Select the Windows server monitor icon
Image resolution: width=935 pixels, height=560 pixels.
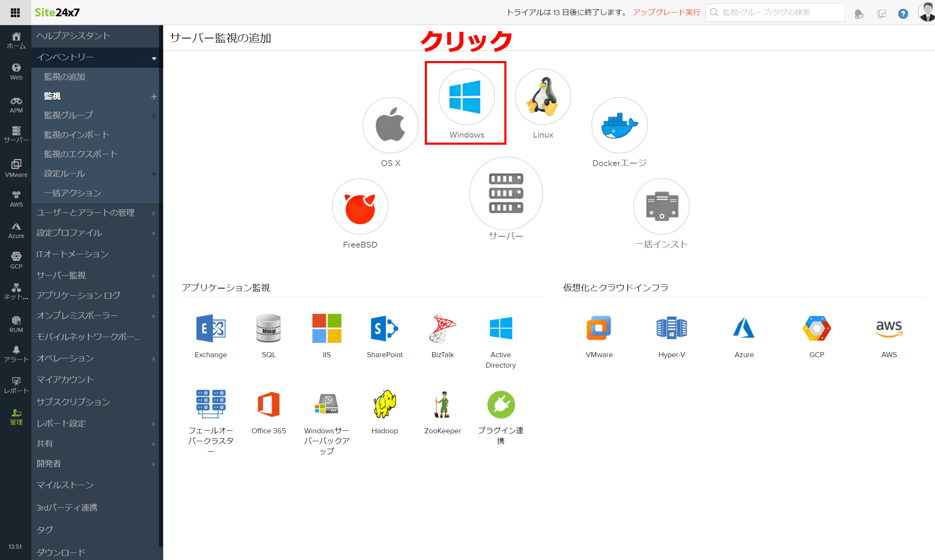(466, 97)
